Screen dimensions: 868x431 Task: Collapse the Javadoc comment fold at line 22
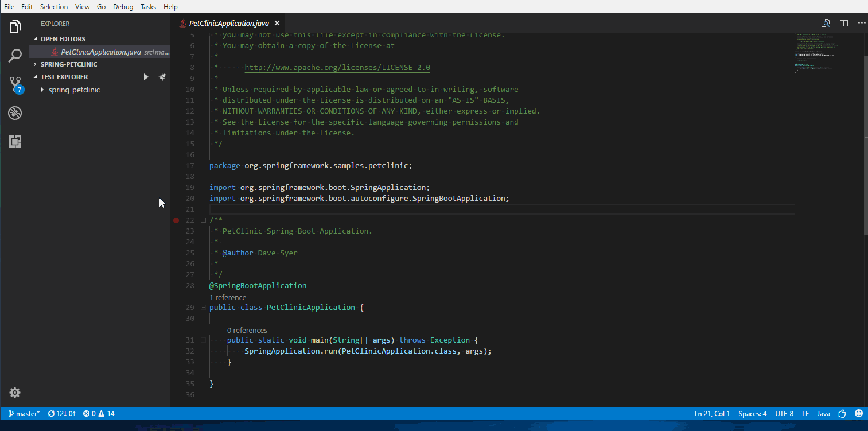(203, 220)
